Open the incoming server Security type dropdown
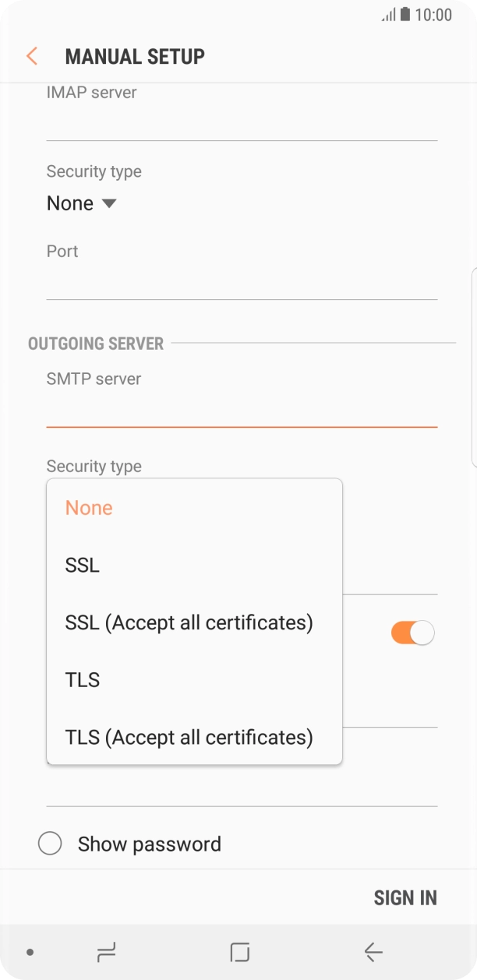477x980 pixels. pyautogui.click(x=81, y=203)
